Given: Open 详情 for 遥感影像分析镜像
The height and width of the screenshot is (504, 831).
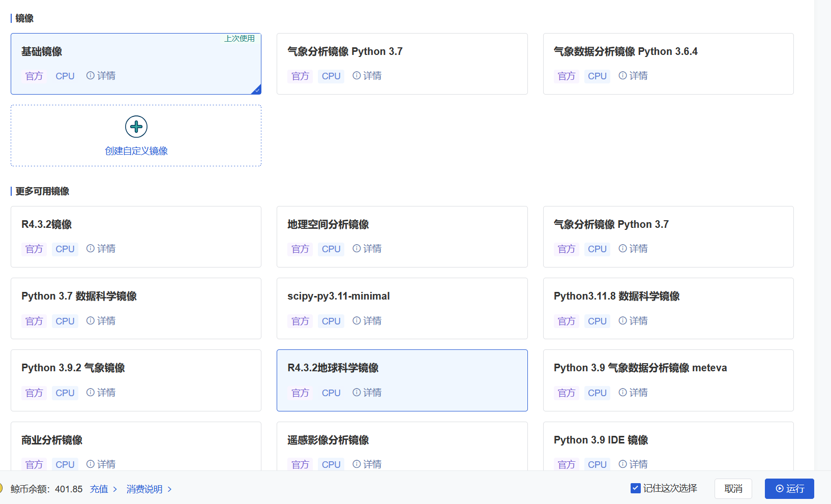Looking at the screenshot, I should point(367,464).
